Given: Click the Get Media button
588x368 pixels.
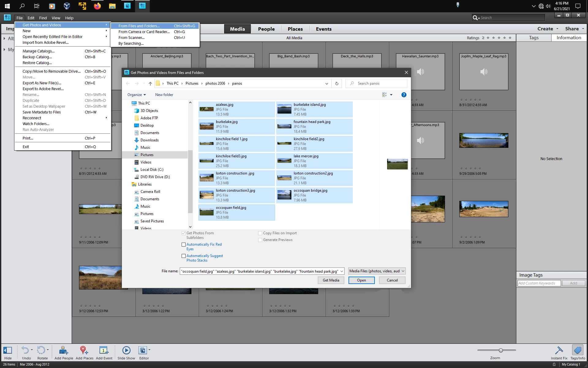Looking at the screenshot, I should click(x=331, y=280).
